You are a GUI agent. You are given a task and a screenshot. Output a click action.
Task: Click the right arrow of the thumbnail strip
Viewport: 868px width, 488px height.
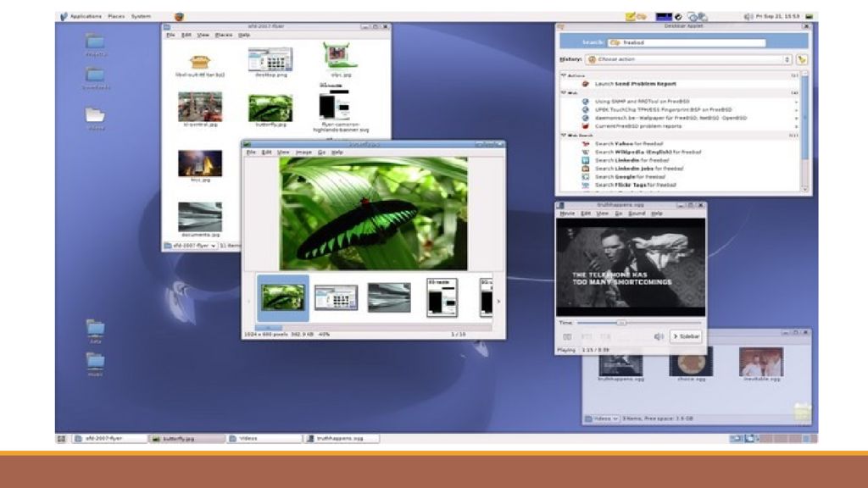point(498,302)
